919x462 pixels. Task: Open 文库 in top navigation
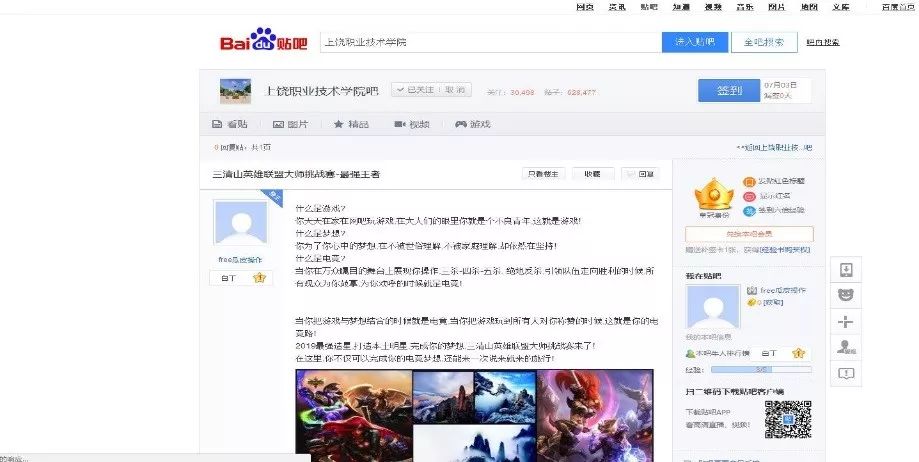coord(840,7)
